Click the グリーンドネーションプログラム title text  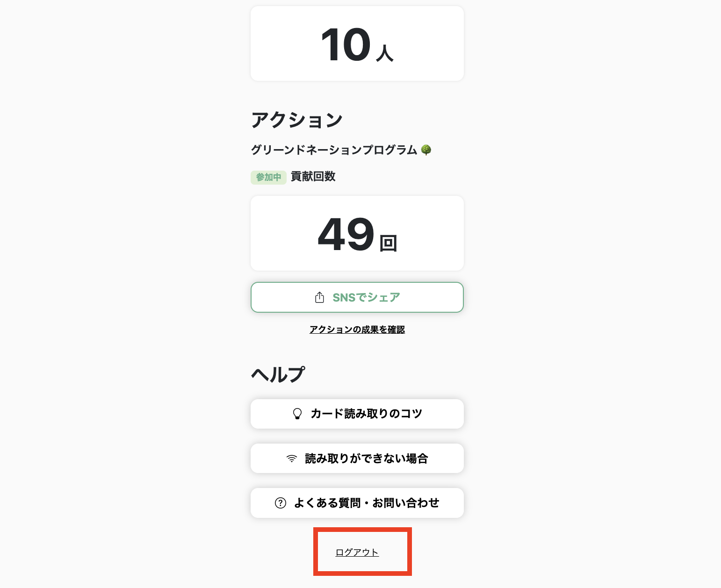coord(334,150)
